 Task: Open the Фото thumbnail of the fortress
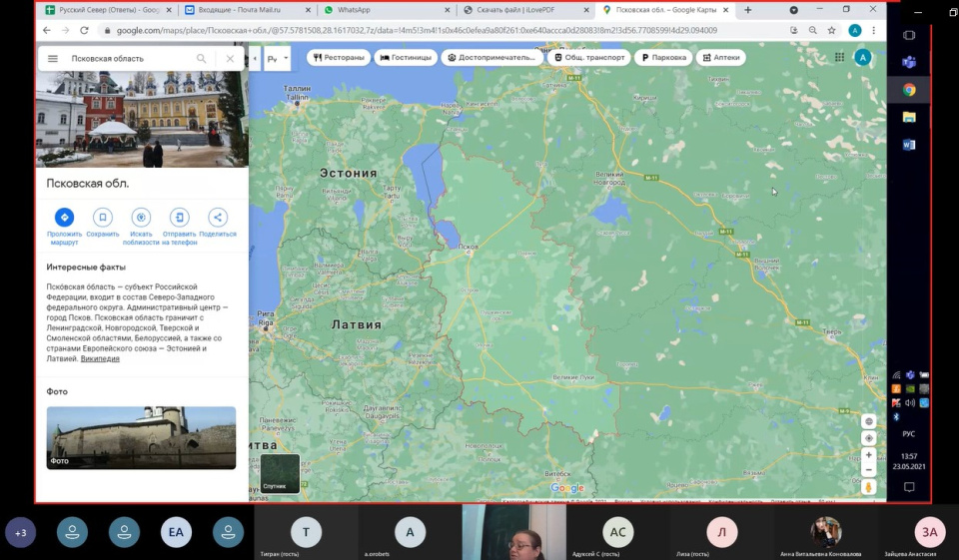(141, 438)
